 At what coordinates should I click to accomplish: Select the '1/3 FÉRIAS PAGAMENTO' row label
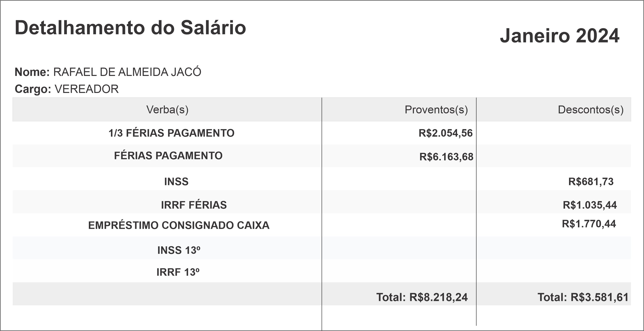pos(171,133)
